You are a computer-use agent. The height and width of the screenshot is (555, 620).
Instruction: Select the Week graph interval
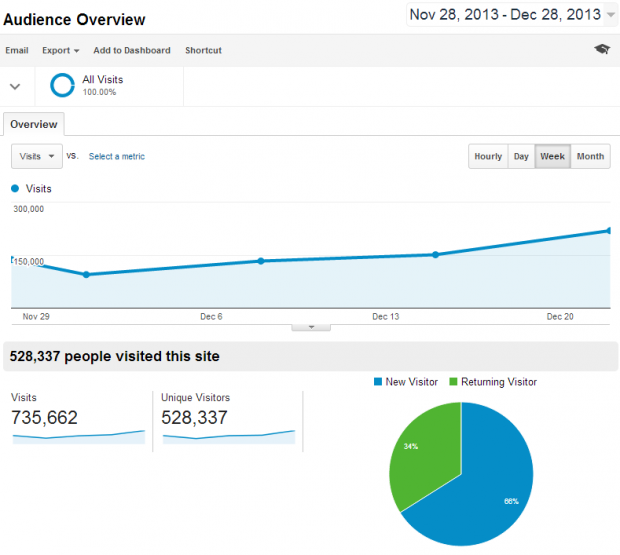click(x=553, y=157)
